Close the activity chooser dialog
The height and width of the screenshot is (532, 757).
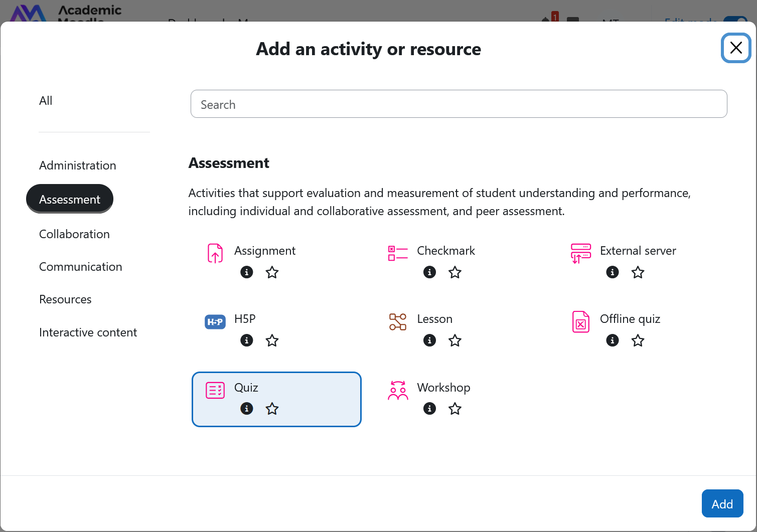(x=735, y=48)
